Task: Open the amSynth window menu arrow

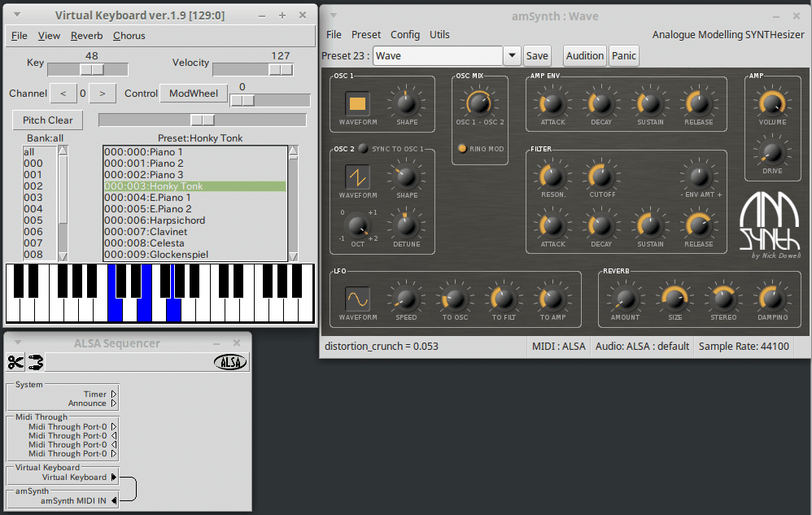Action: point(334,15)
